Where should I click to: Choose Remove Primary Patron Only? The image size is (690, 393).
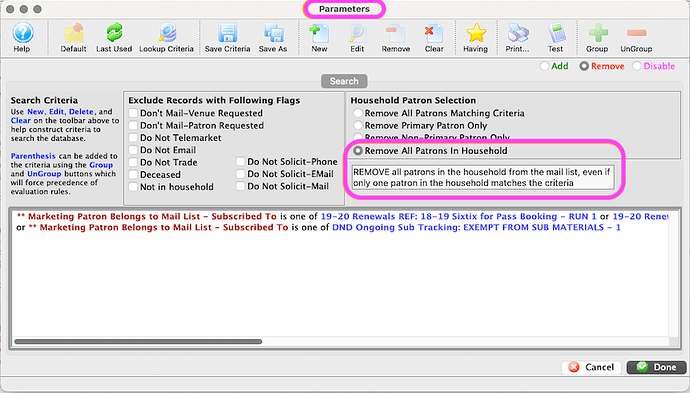(358, 125)
